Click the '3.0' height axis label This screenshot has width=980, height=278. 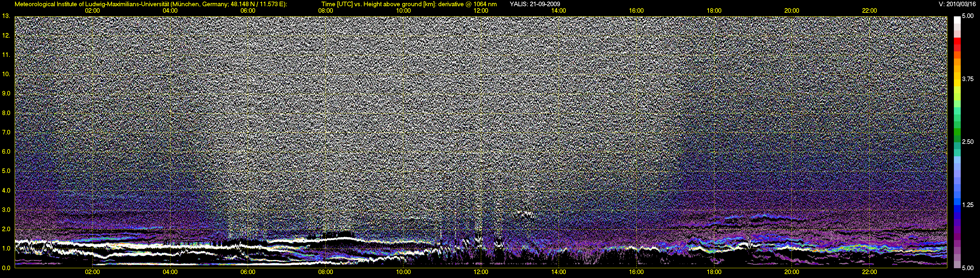click(x=6, y=209)
